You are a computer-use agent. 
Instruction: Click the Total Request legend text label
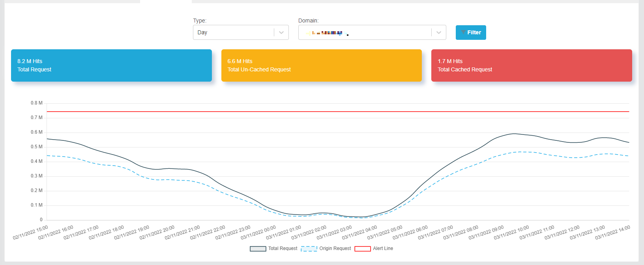click(x=283, y=248)
